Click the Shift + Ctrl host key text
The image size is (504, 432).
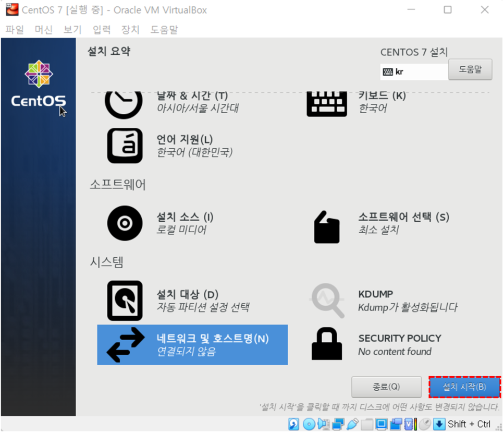click(469, 424)
